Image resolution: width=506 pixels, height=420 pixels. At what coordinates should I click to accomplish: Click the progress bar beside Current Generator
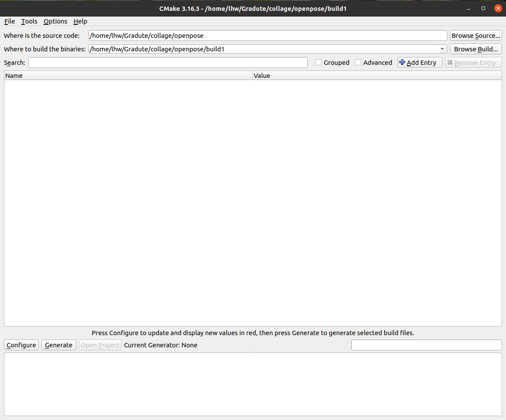point(426,345)
